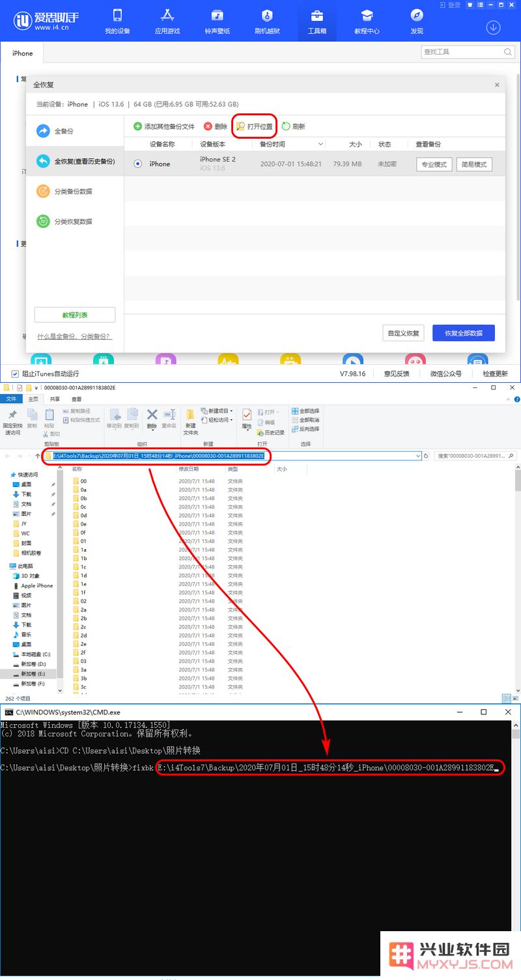Click the 粘贴 icon in Explorer ribbon
Image resolution: width=521 pixels, height=980 pixels.
(49, 418)
